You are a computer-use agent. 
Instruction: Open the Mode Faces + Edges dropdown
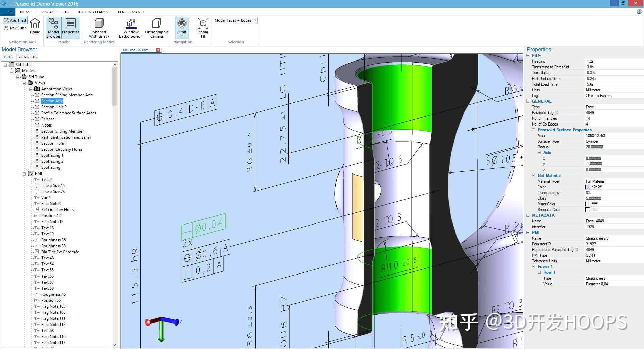click(x=254, y=20)
